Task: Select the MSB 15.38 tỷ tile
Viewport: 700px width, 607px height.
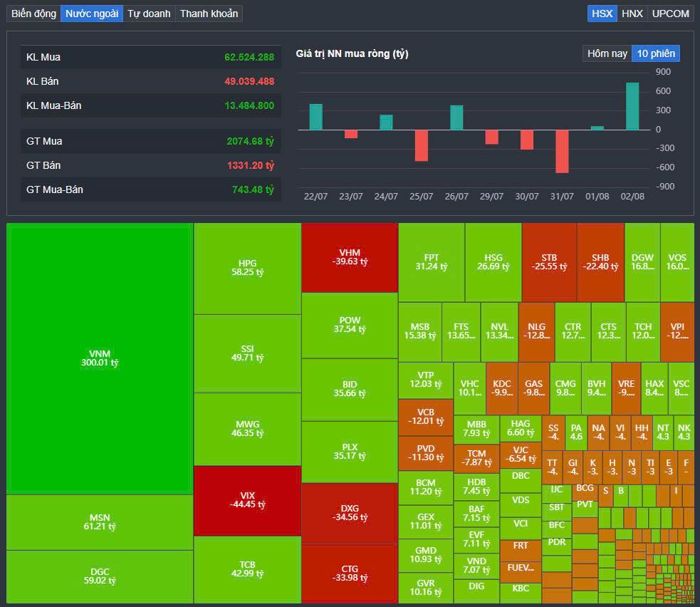Action: tap(420, 332)
